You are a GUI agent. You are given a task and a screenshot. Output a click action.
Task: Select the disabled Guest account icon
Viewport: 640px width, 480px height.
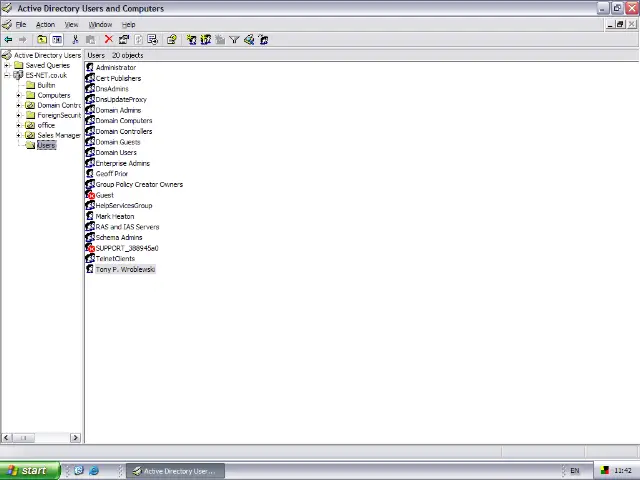[x=90, y=195]
